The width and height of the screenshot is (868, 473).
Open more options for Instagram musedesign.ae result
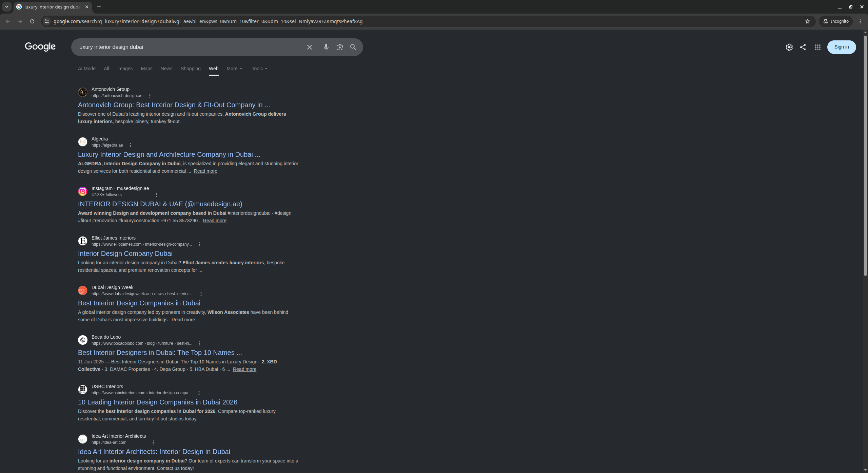tap(157, 195)
